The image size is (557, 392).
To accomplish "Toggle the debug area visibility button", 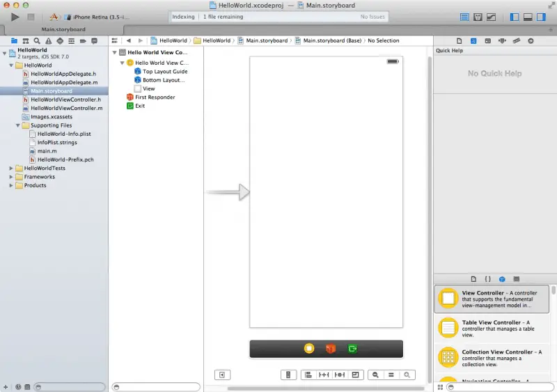I will (x=528, y=17).
